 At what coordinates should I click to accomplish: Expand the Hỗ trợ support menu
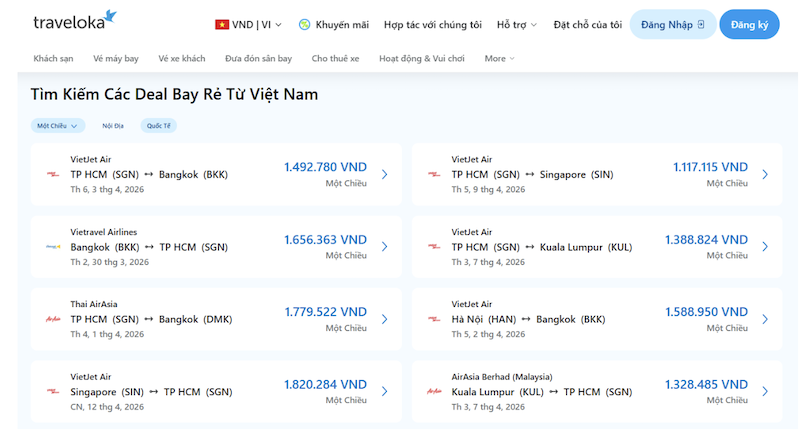(517, 24)
